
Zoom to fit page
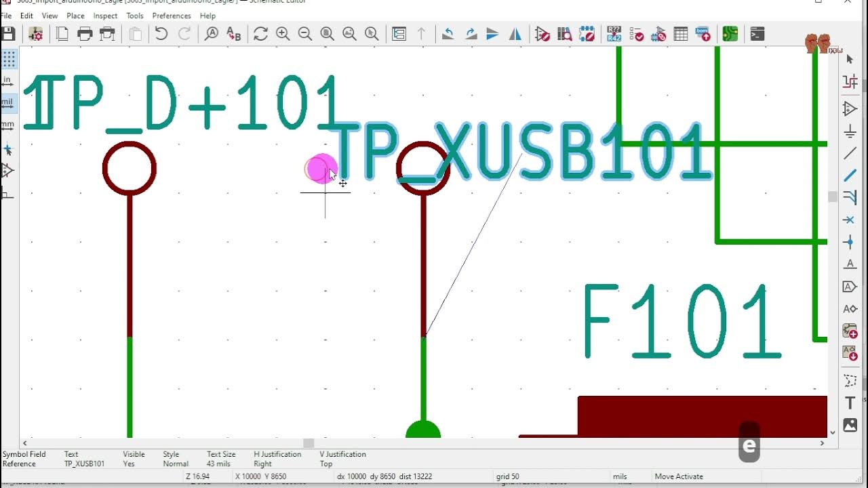(328, 34)
